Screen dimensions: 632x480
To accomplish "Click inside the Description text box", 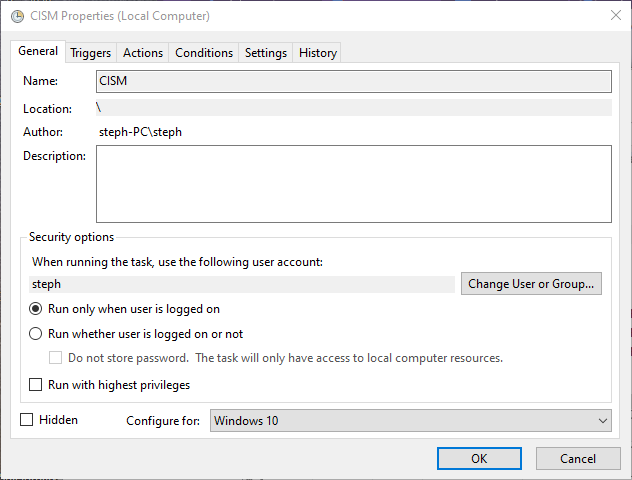I will [x=353, y=183].
